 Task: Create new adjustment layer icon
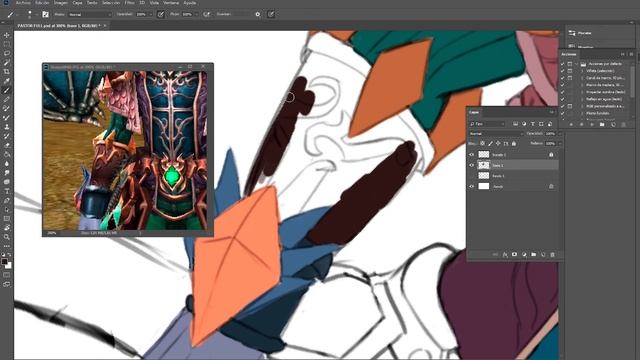coord(524,254)
